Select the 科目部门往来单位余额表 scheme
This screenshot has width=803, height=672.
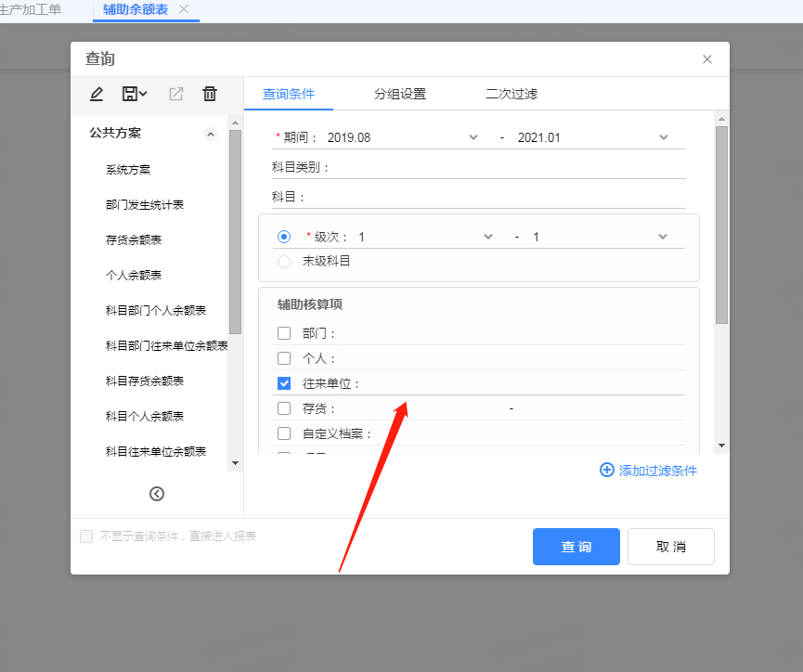[166, 345]
